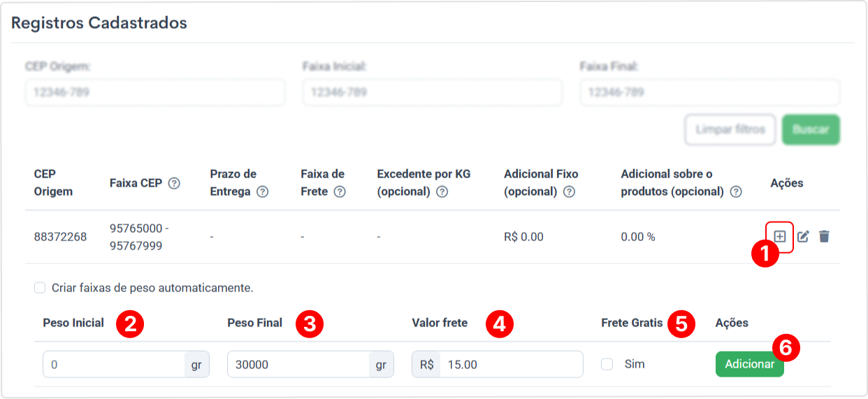
Task: Click the help icon for Faixa de Frete
Action: (x=339, y=191)
